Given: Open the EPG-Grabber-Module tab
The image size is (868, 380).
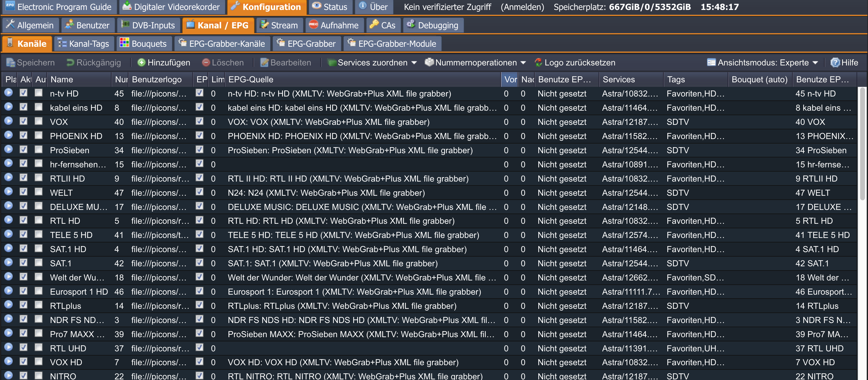Looking at the screenshot, I should [x=392, y=44].
